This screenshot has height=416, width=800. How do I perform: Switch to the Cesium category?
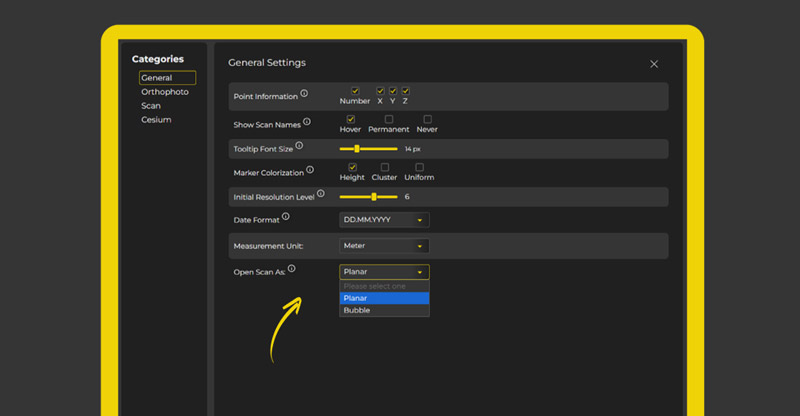pos(156,120)
